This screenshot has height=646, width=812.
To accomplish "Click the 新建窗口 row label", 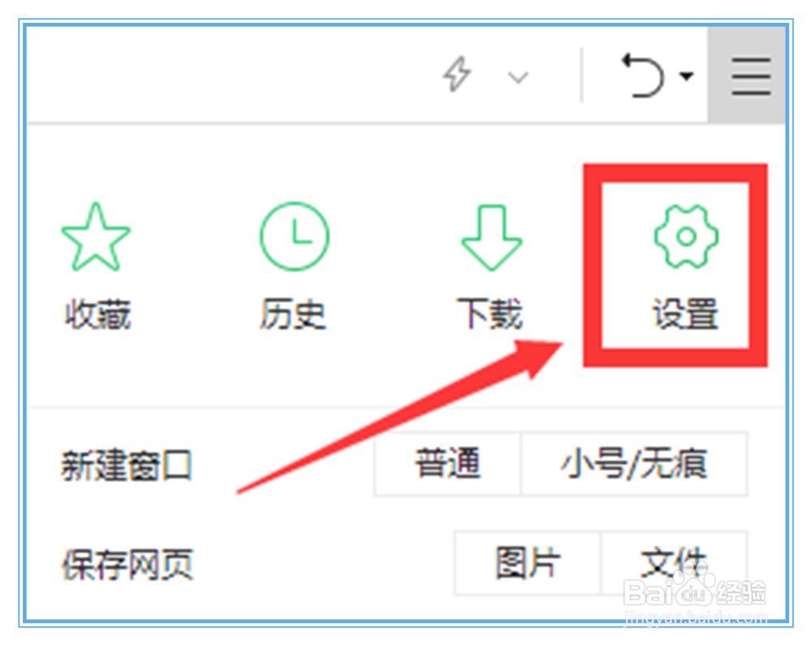I will click(x=127, y=466).
